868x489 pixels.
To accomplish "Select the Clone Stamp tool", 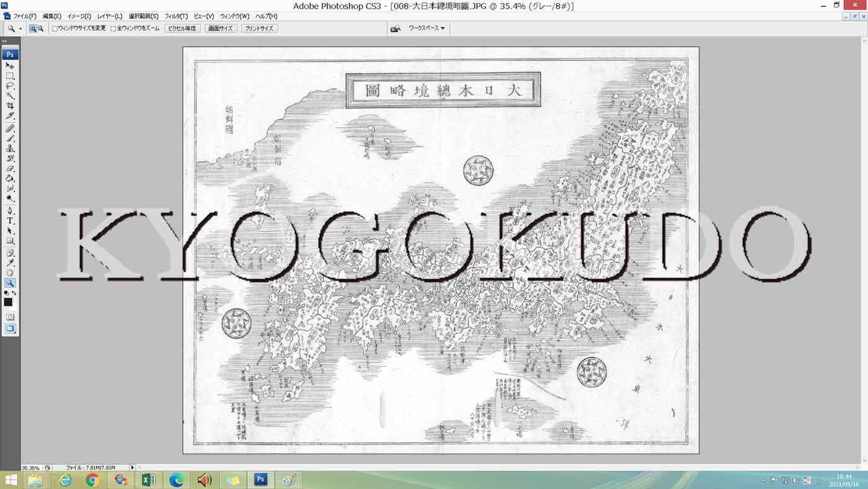I will (10, 148).
